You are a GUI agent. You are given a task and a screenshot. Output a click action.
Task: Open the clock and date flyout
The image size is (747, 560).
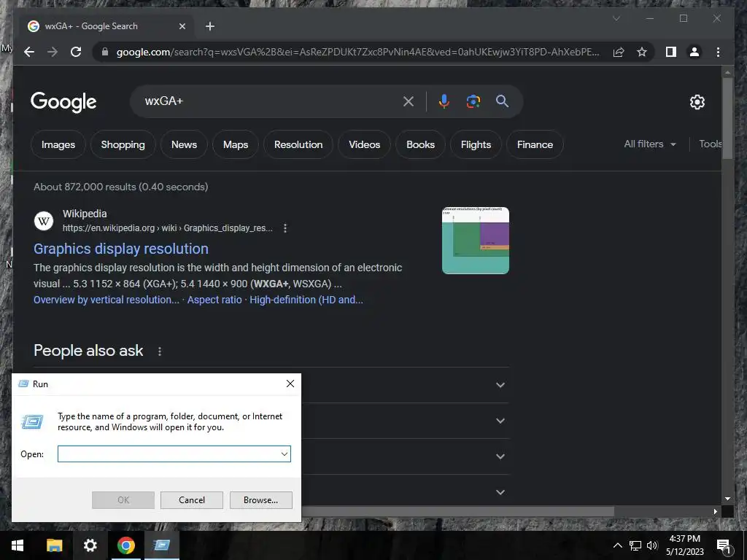click(x=684, y=545)
